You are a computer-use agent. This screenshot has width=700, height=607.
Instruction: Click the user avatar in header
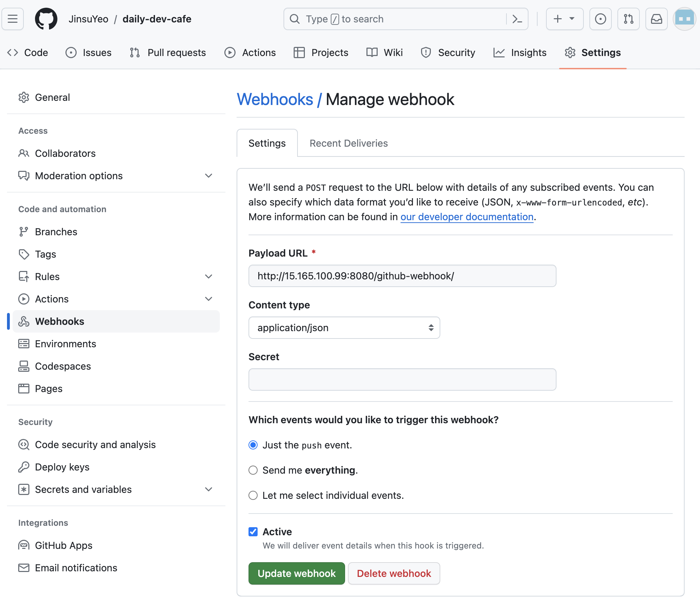(x=684, y=19)
